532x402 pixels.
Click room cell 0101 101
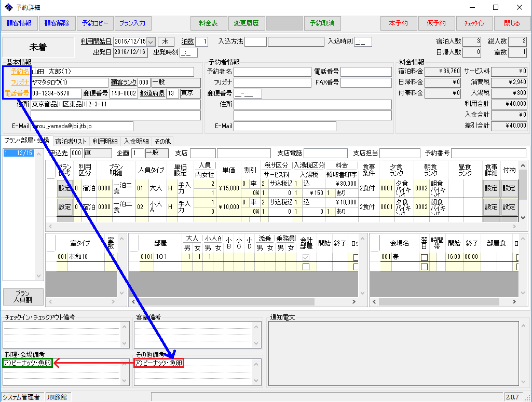click(x=161, y=257)
